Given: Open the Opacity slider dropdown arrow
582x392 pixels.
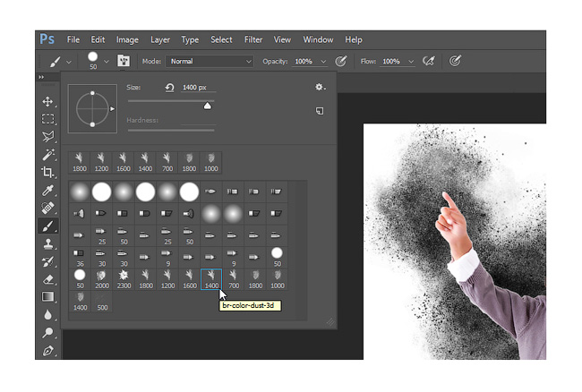Looking at the screenshot, I should pyautogui.click(x=323, y=62).
